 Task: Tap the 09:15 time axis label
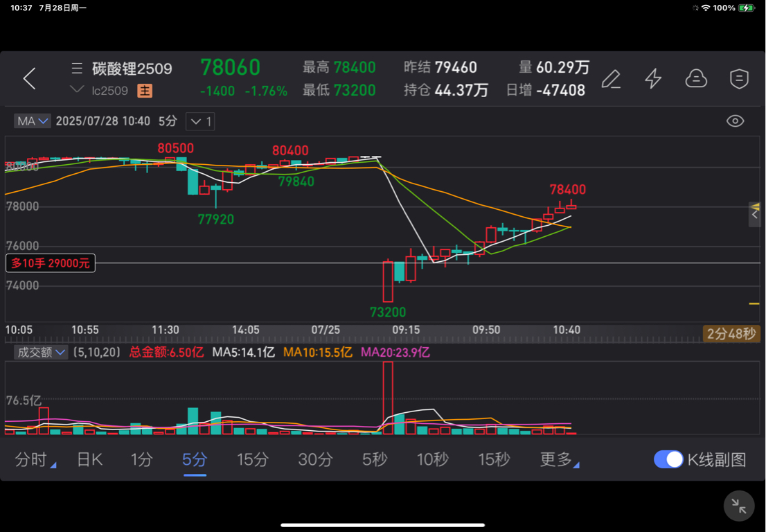click(406, 330)
